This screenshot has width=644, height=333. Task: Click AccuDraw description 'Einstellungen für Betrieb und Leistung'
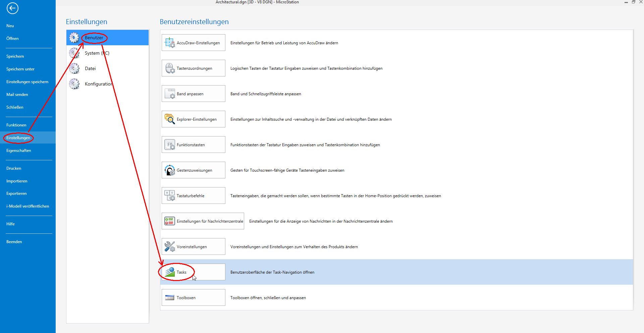coord(284,43)
